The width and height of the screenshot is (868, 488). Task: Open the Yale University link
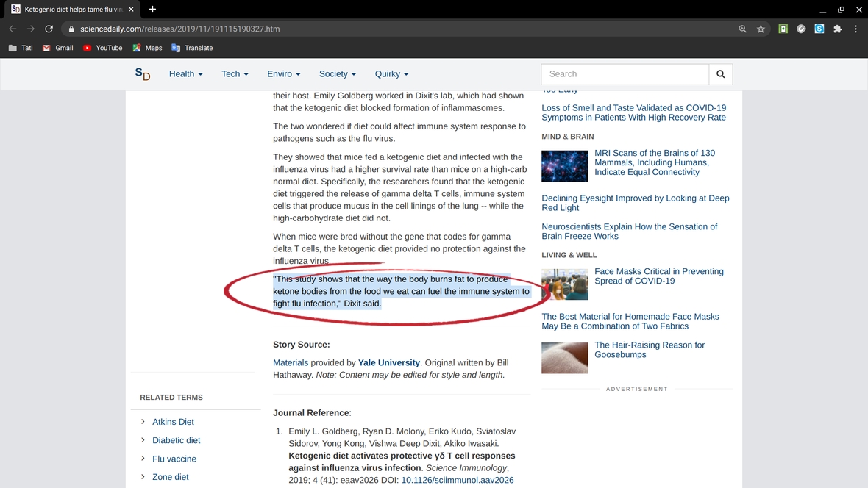pyautogui.click(x=389, y=363)
